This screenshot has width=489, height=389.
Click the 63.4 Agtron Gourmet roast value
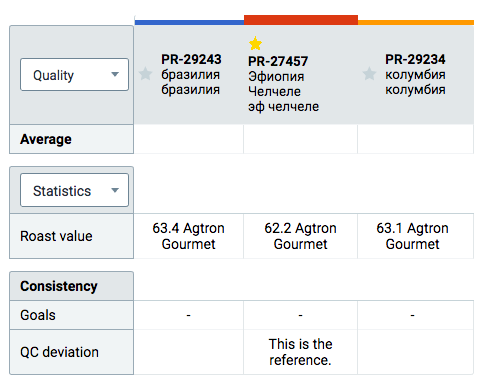189,236
